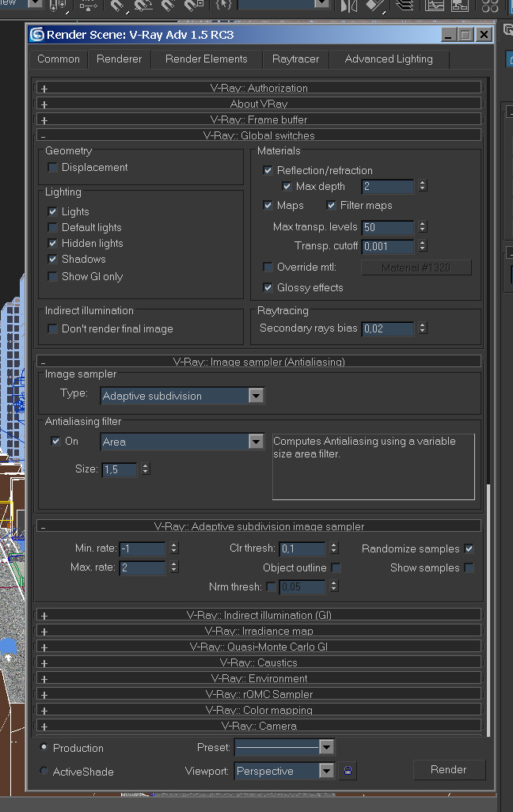Expand the V-Ray:: Indirect illumination (GI) rollout

pyautogui.click(x=259, y=615)
